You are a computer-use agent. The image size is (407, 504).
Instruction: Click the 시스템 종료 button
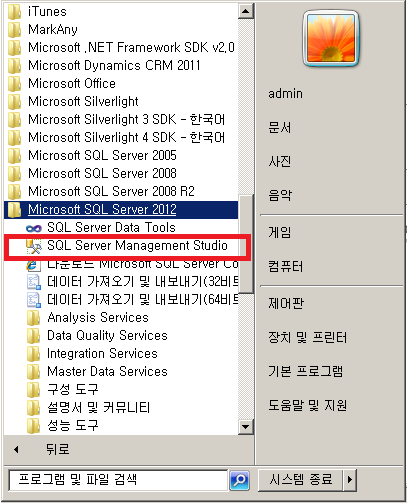pyautogui.click(x=301, y=480)
